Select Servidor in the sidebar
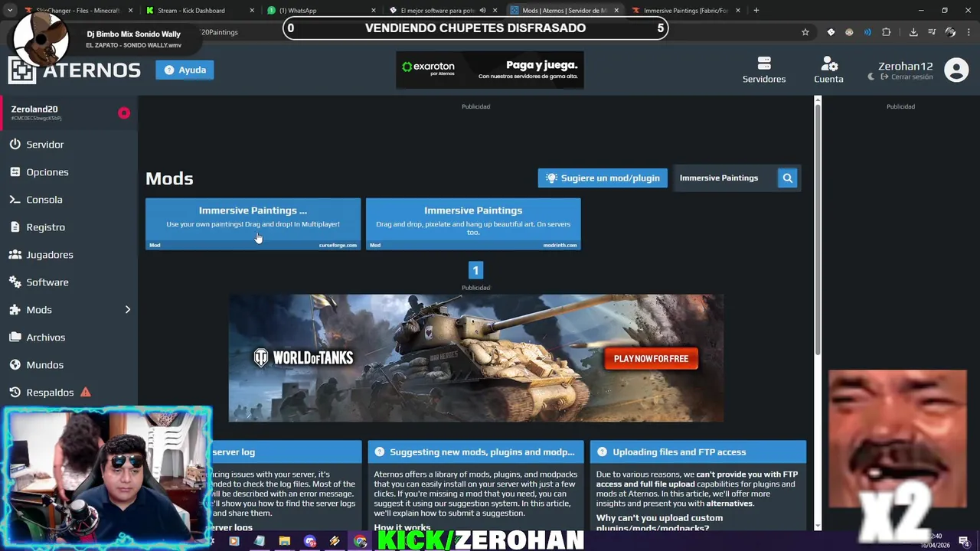 point(69,145)
